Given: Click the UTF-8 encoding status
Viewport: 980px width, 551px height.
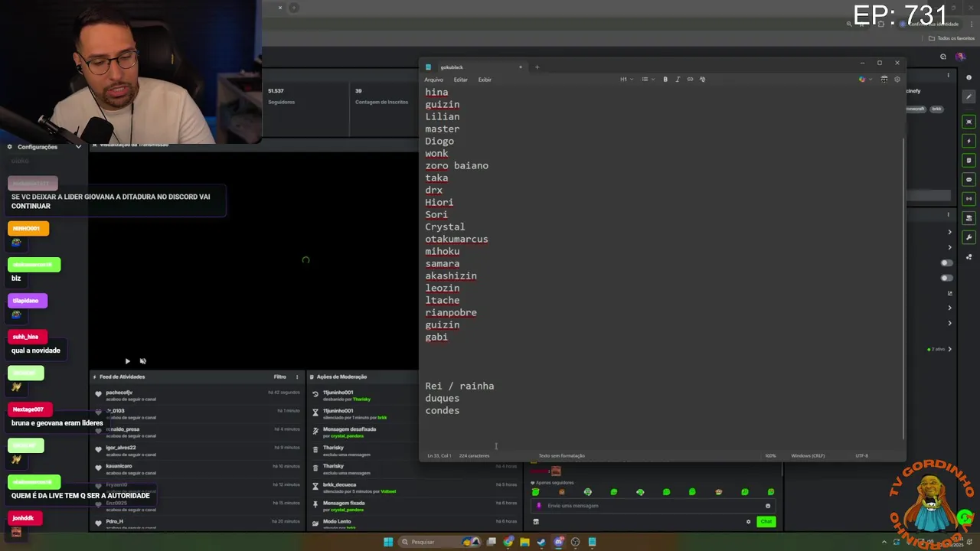Looking at the screenshot, I should click(x=861, y=456).
